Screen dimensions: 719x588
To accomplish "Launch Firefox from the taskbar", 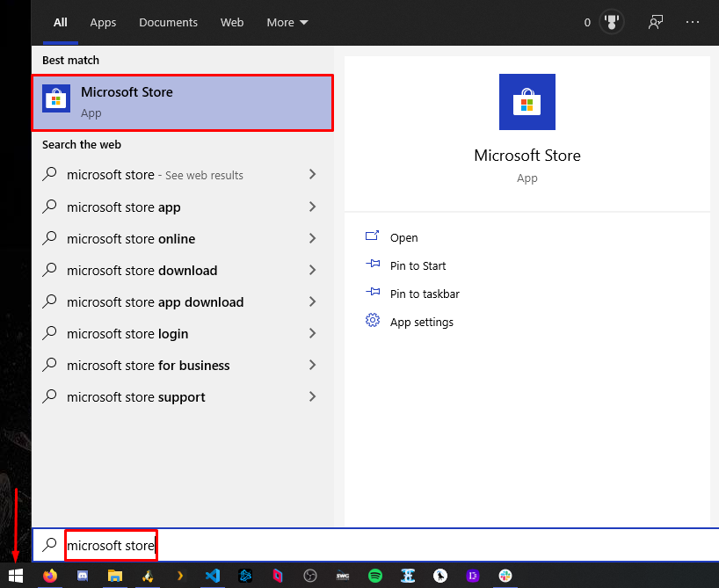I will pos(50,576).
